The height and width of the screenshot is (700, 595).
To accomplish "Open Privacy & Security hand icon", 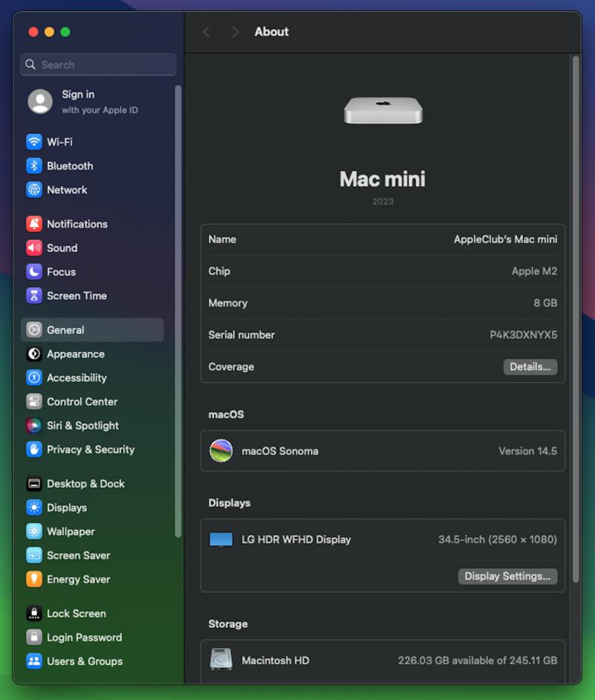I will 34,449.
